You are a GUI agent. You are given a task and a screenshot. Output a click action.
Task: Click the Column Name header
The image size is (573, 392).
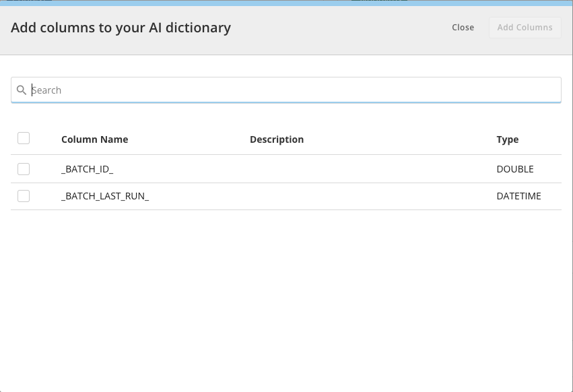pyautogui.click(x=95, y=139)
